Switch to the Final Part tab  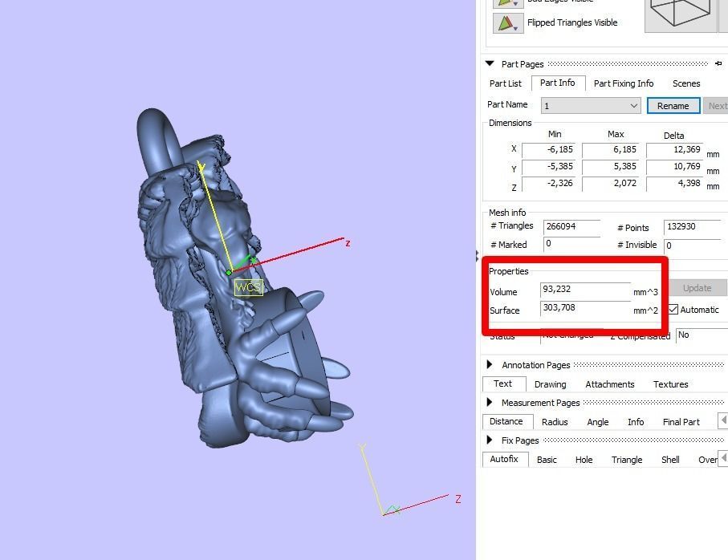point(681,422)
